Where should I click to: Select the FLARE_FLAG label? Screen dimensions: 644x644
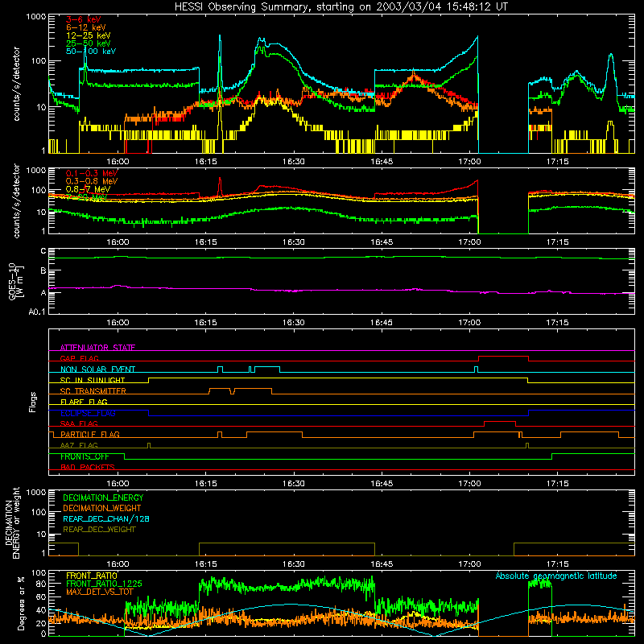point(84,402)
